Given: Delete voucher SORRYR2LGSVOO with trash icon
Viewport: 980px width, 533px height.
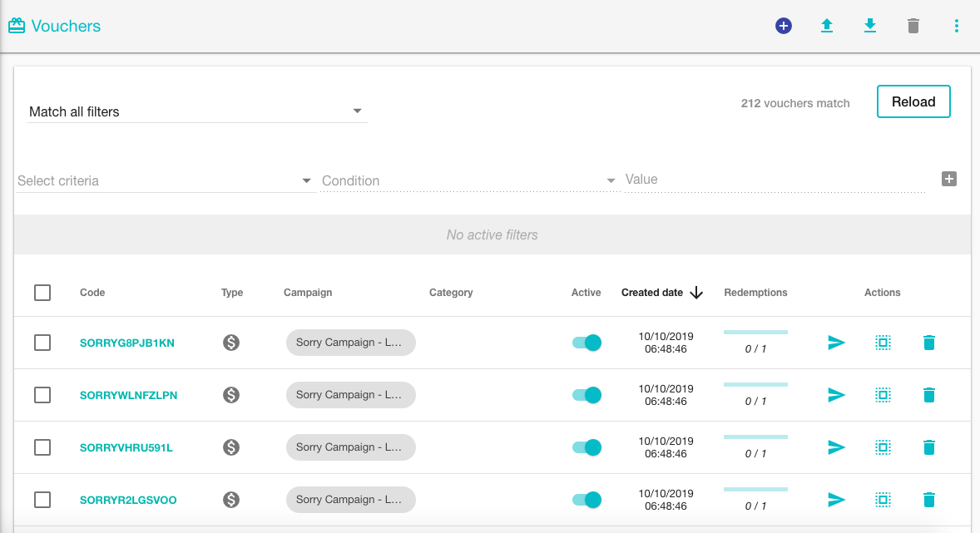Looking at the screenshot, I should 928,500.
